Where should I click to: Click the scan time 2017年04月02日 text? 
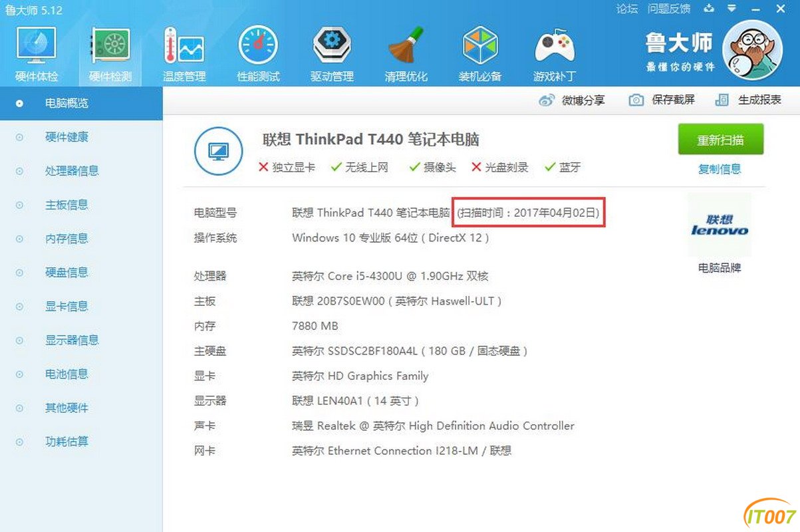(529, 213)
